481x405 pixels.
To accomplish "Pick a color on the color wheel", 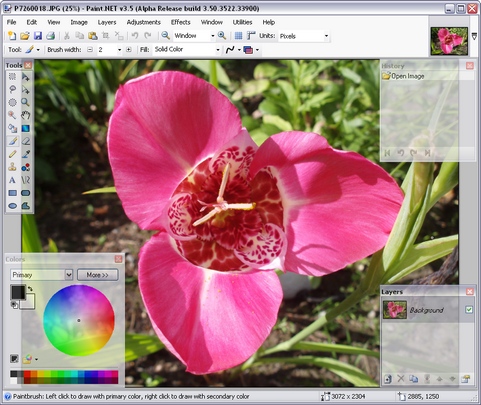I will (x=79, y=320).
